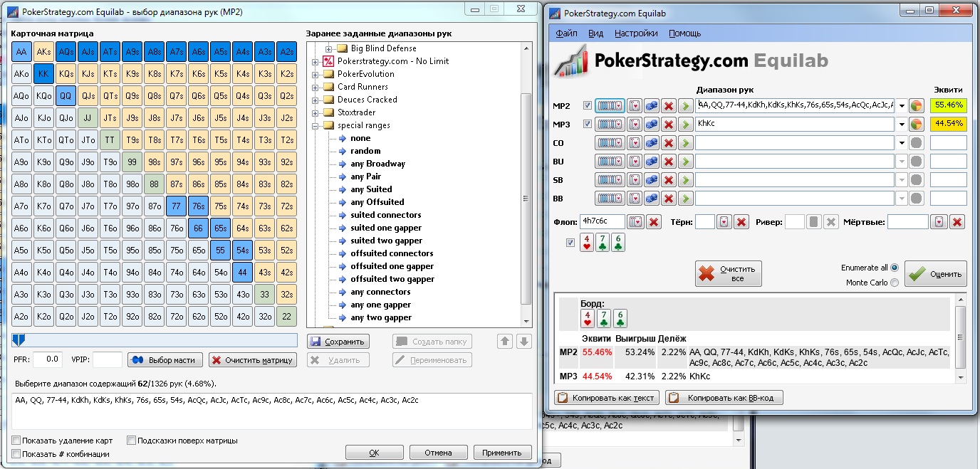This screenshot has width=980, height=469.
Task: Click the Флоп input field with 4h7c6c
Action: click(x=603, y=222)
